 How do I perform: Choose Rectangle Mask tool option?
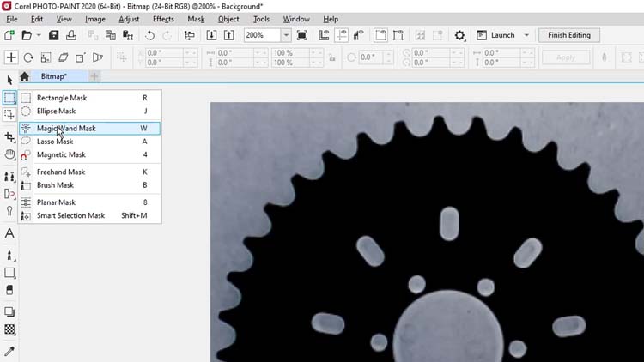click(89, 98)
